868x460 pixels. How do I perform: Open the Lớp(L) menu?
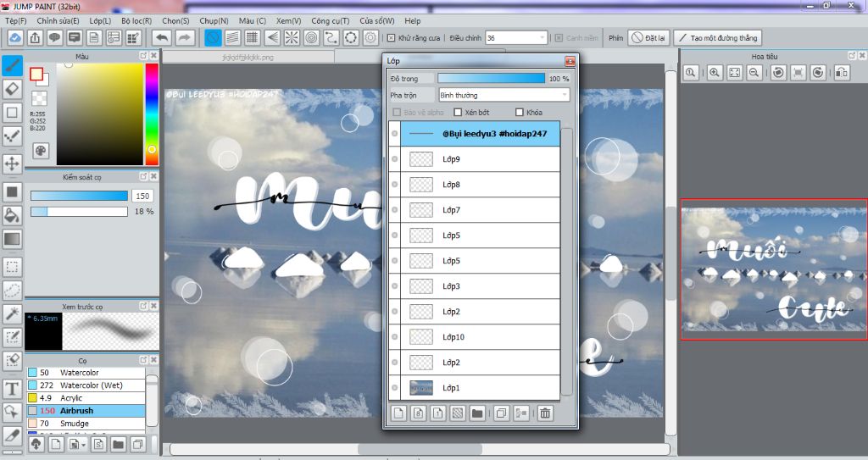(100, 20)
